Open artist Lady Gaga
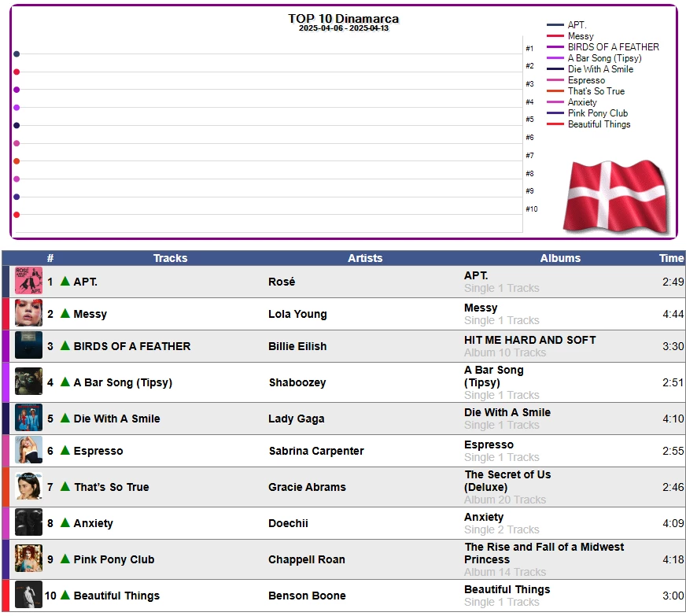The height and width of the screenshot is (616, 686). pos(296,419)
